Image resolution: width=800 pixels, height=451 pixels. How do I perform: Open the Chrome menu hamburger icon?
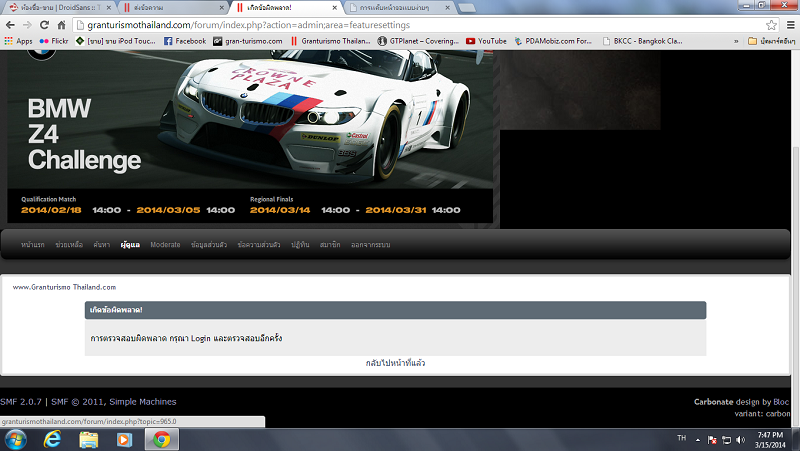[790, 25]
